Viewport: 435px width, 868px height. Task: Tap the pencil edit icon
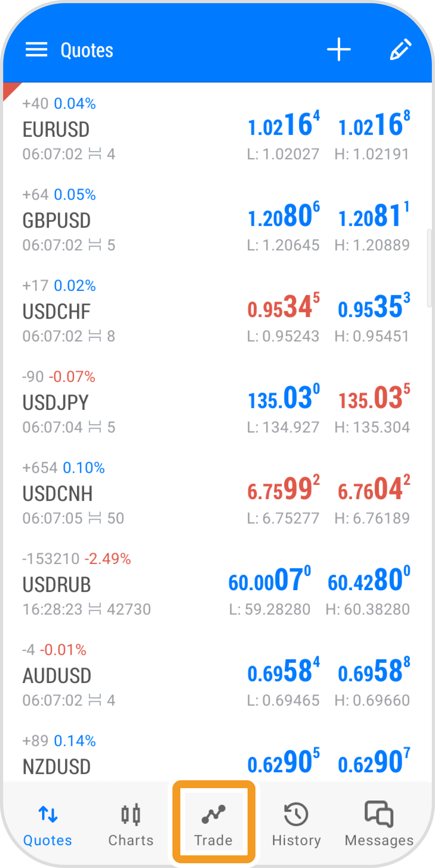point(401,50)
